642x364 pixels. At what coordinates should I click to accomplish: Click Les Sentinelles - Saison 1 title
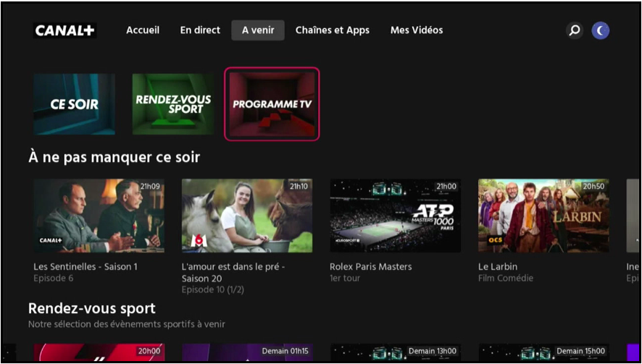click(x=86, y=266)
